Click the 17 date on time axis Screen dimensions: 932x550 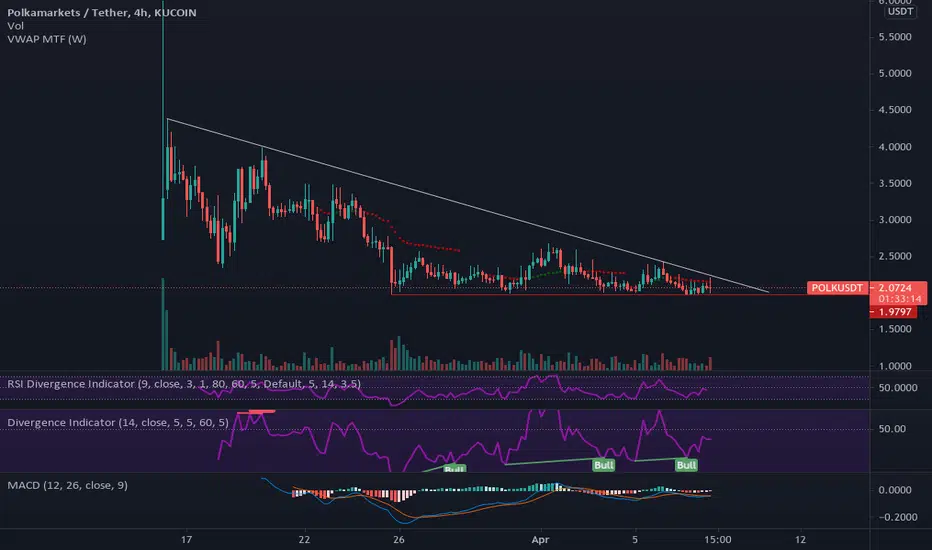pyautogui.click(x=187, y=539)
